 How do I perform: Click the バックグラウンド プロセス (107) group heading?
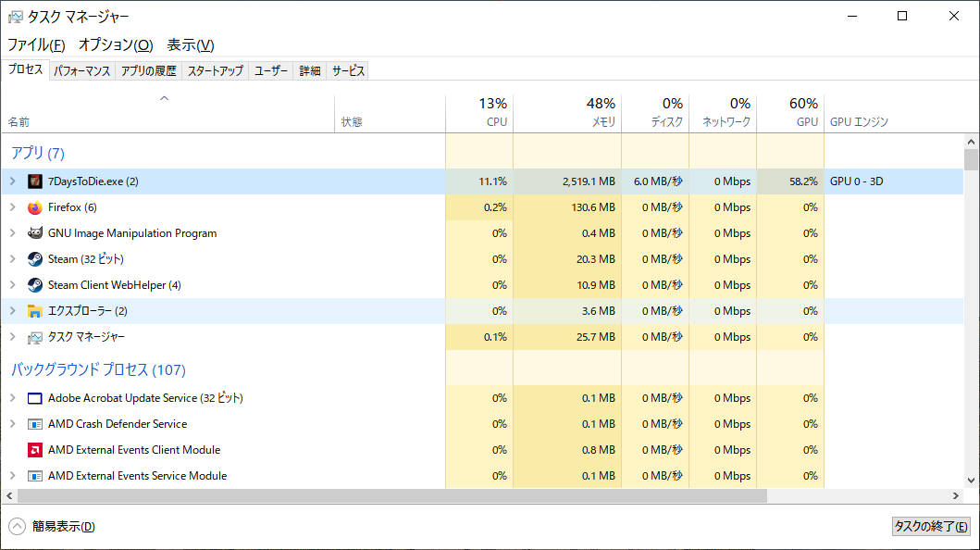[98, 369]
